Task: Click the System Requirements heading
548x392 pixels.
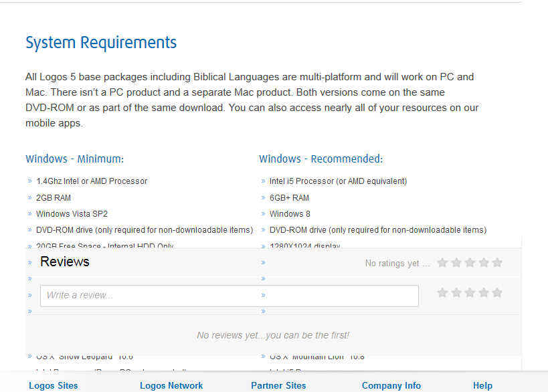Action: (x=101, y=43)
